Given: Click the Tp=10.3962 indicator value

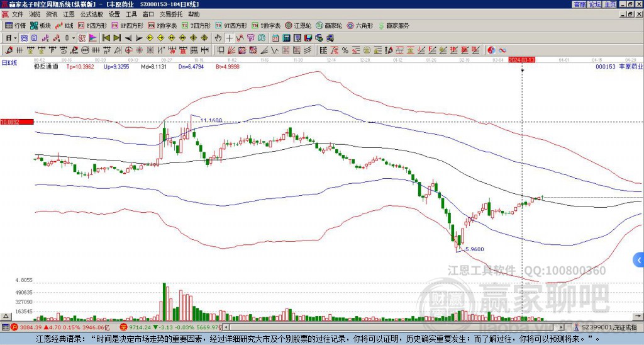Looking at the screenshot, I should [80, 66].
